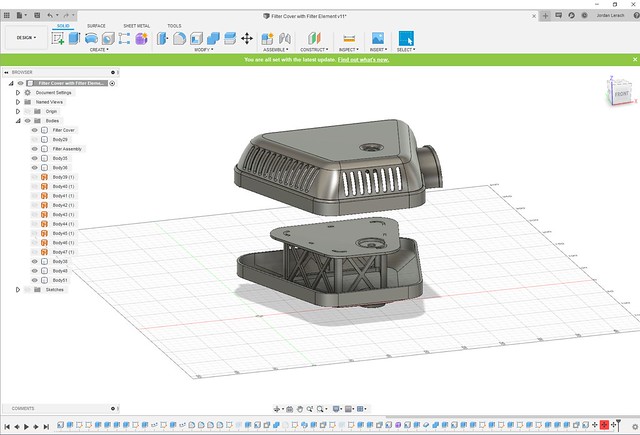This screenshot has height=435, width=640.
Task: Hide the Filter Assembly body
Action: coord(35,149)
